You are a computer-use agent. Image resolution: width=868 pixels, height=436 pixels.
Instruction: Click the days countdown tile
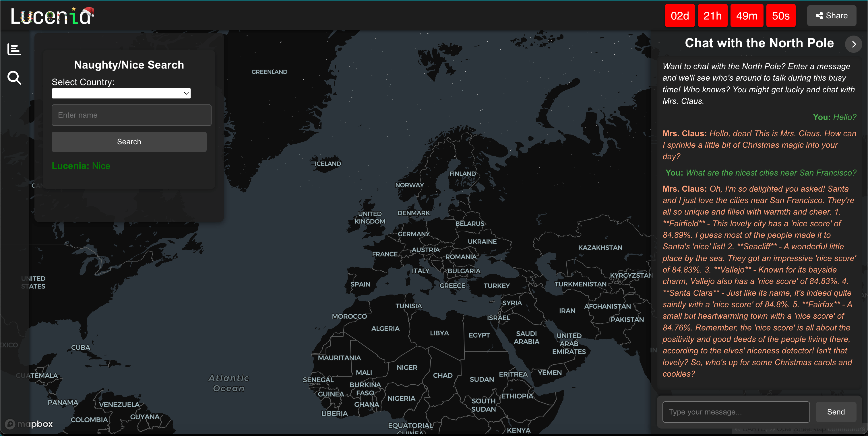coord(679,16)
